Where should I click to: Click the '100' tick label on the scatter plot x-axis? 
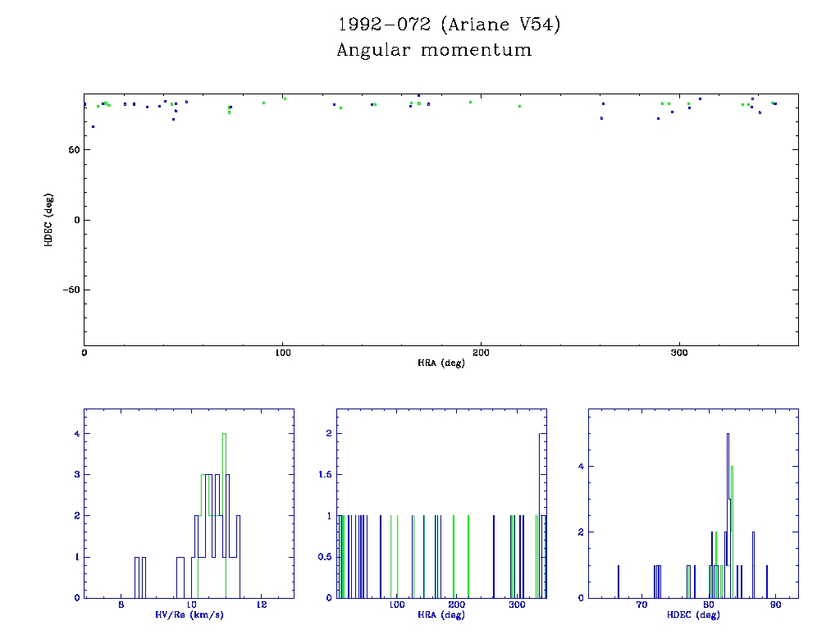pos(282,353)
